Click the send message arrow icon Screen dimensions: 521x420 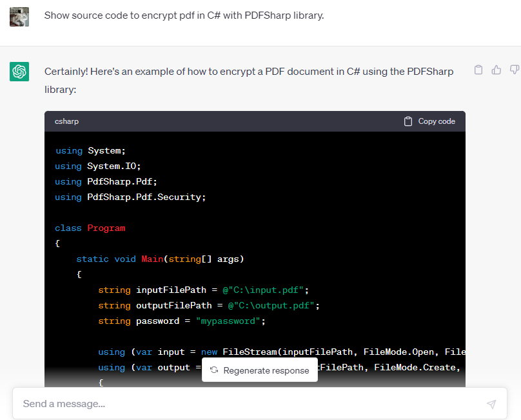pyautogui.click(x=491, y=404)
